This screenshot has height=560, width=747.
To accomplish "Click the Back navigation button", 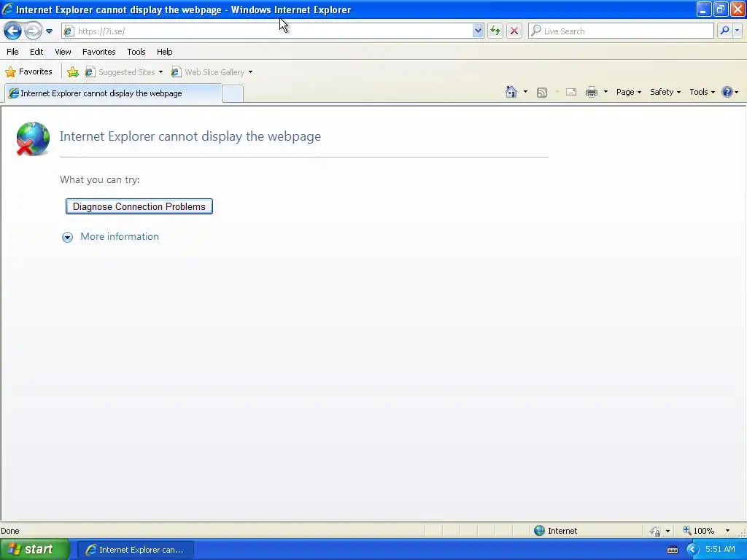I will [x=13, y=31].
